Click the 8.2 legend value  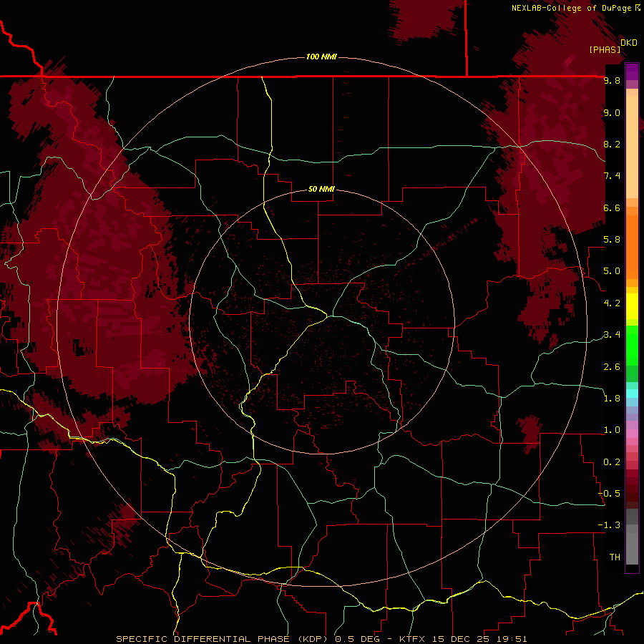point(612,144)
